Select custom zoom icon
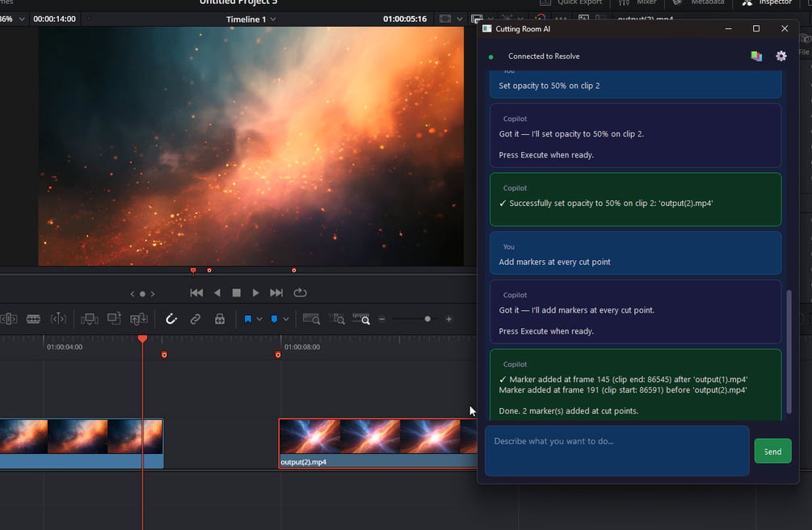Viewport: 812px width, 530px height. tap(361, 319)
